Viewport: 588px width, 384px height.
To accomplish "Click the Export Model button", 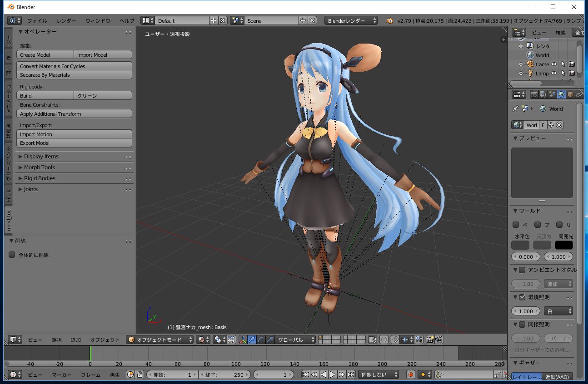I will [x=74, y=143].
